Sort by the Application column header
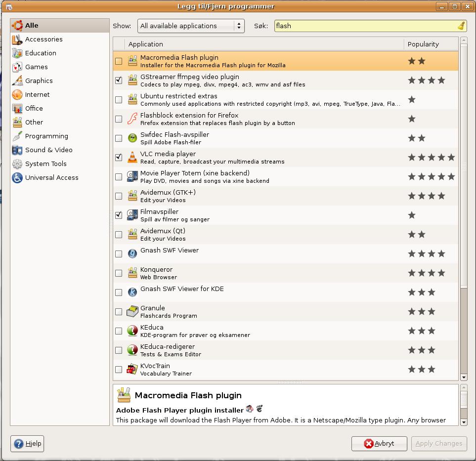The image size is (476, 461). pyautogui.click(x=264, y=44)
